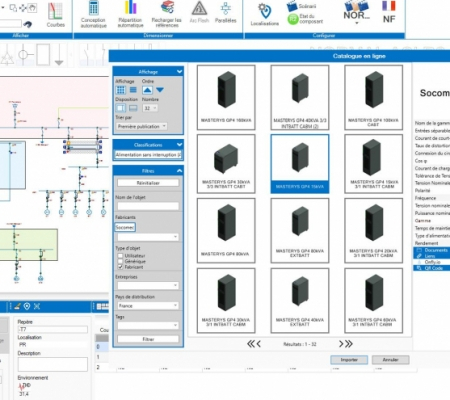Select MASTERYS GP4 160kVA thumbnail
This screenshot has width=450, height=400.
(226, 97)
